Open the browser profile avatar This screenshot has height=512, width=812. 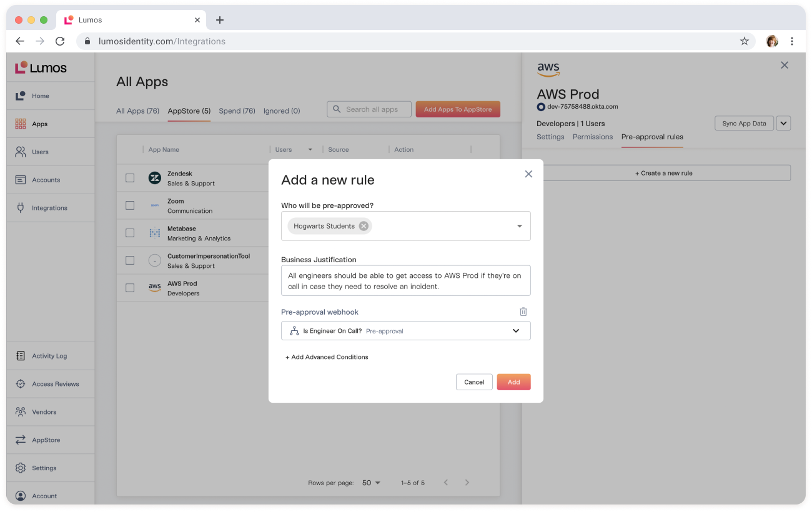pos(772,41)
